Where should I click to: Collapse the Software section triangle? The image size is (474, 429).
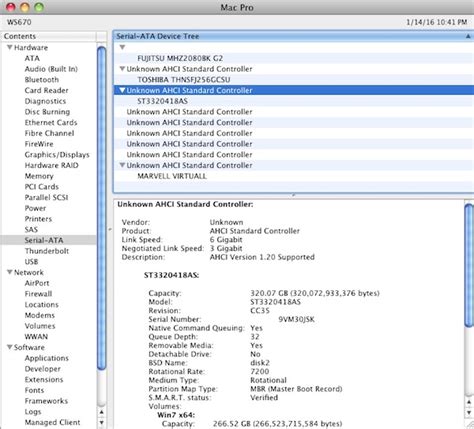(x=10, y=347)
